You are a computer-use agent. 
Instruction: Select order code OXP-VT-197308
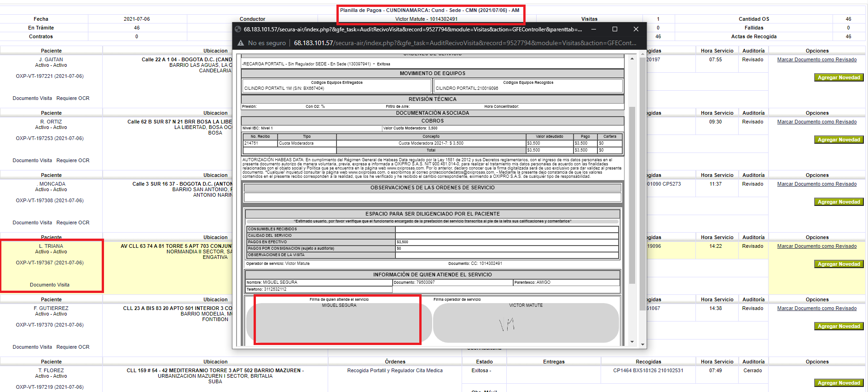(x=50, y=200)
